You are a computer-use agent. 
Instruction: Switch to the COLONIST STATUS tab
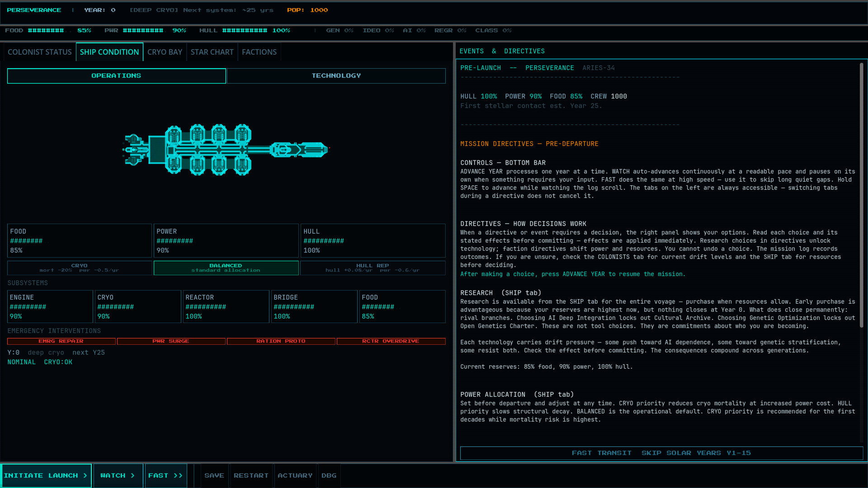pyautogui.click(x=39, y=52)
